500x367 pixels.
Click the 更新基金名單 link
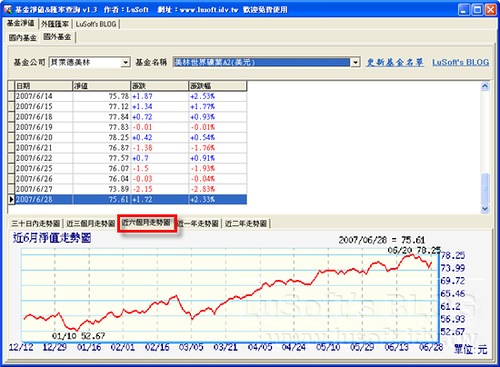point(395,62)
